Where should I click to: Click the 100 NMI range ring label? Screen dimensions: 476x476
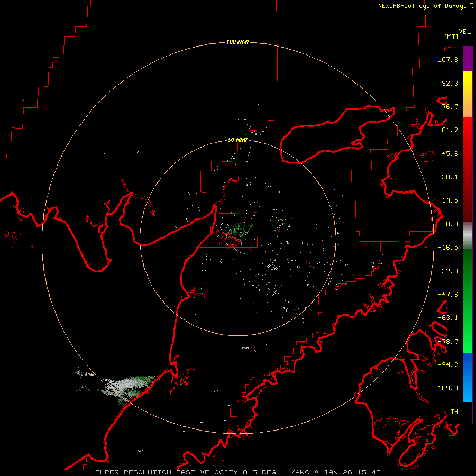coord(237,42)
